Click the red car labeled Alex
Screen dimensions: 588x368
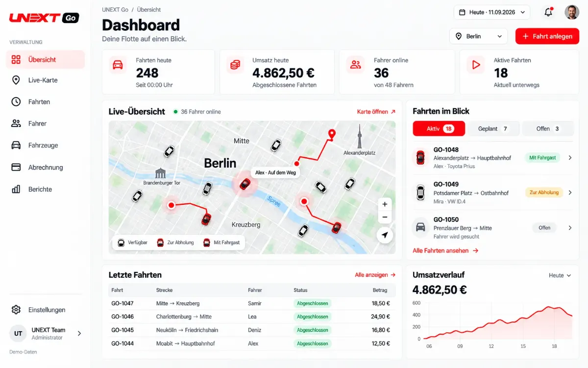(245, 184)
